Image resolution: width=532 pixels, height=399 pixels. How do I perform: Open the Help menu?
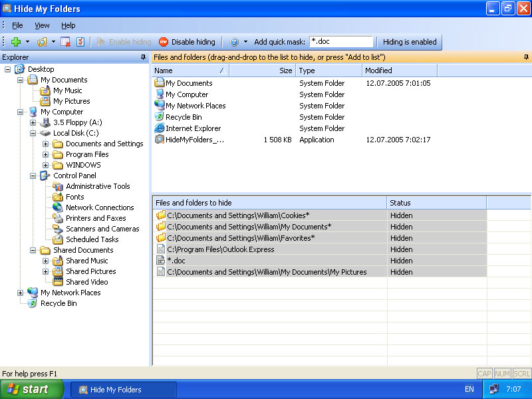point(68,25)
